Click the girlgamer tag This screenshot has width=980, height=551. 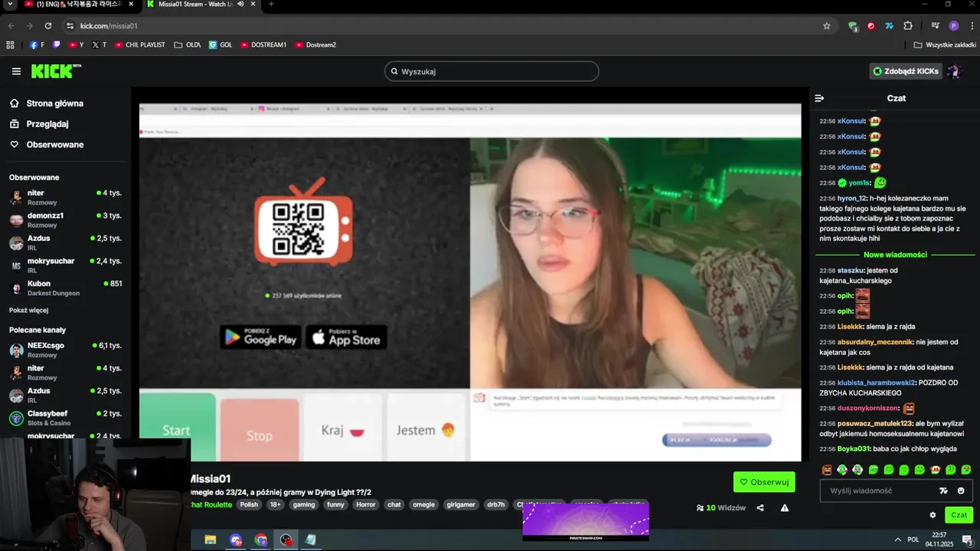pos(461,504)
